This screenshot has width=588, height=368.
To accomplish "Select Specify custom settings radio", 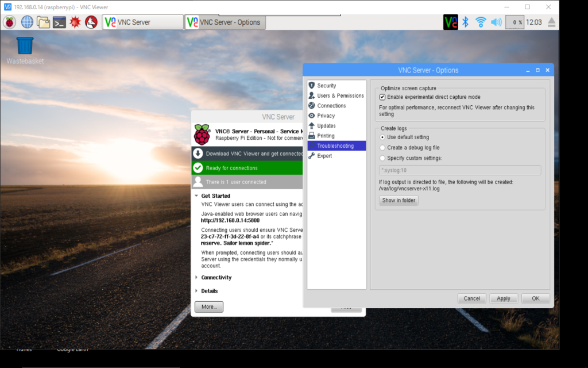I will click(x=382, y=158).
